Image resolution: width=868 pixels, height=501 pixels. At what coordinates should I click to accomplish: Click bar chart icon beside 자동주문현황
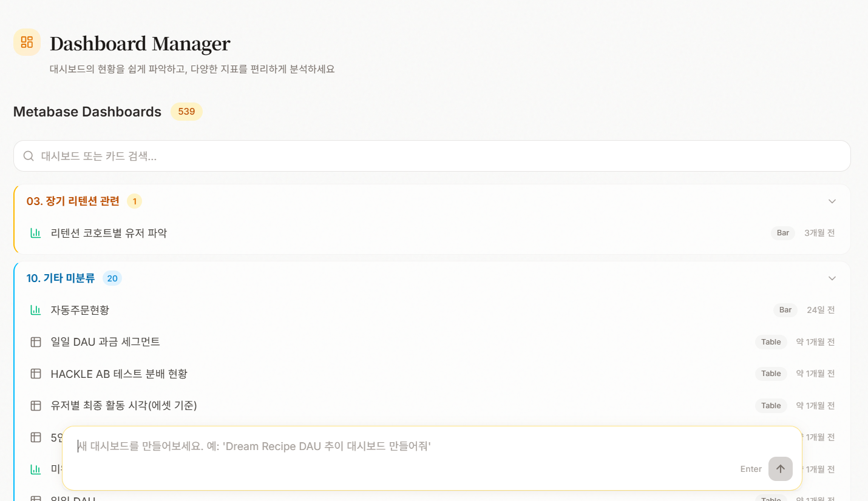click(x=36, y=310)
